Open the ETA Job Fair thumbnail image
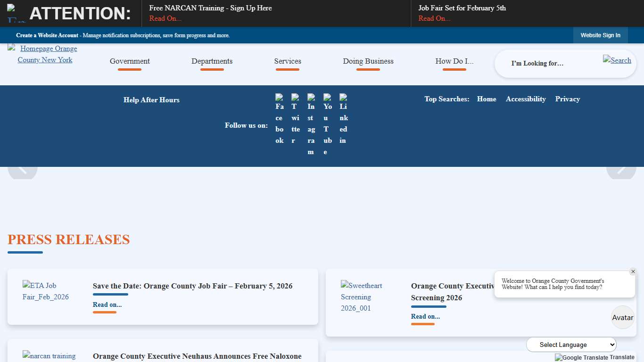 coord(46,291)
